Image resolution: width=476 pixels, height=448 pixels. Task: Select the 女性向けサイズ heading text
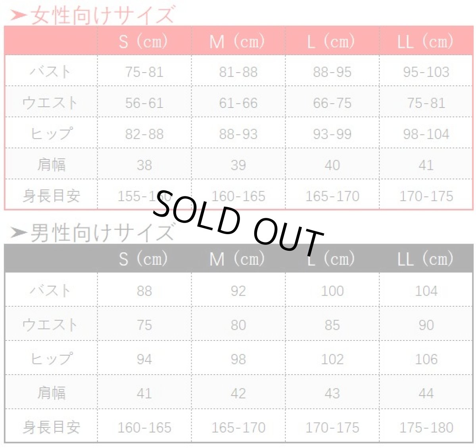click(x=102, y=15)
